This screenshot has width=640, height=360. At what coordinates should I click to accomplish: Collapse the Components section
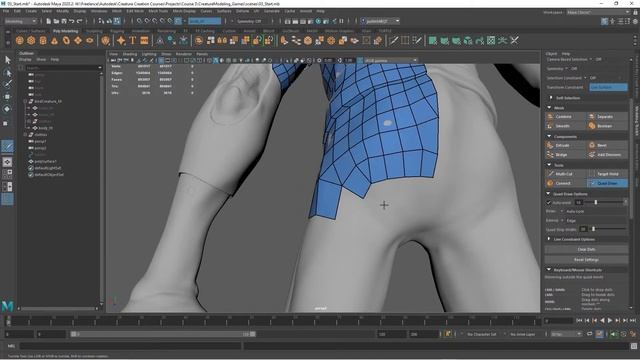549,136
